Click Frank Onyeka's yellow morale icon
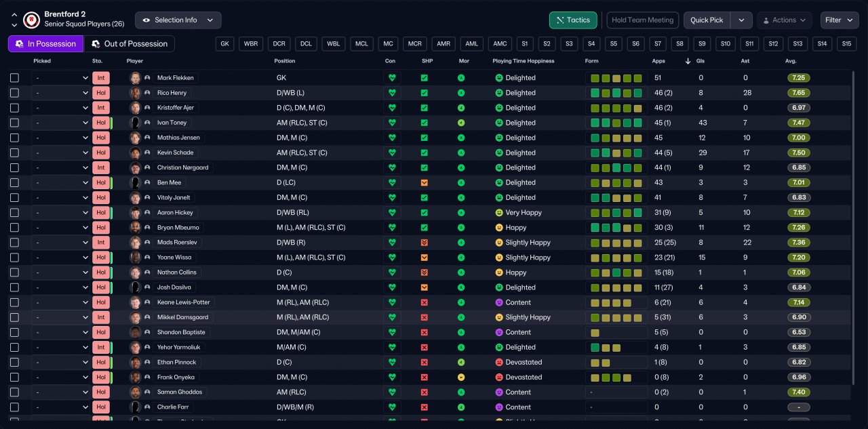 click(x=461, y=377)
